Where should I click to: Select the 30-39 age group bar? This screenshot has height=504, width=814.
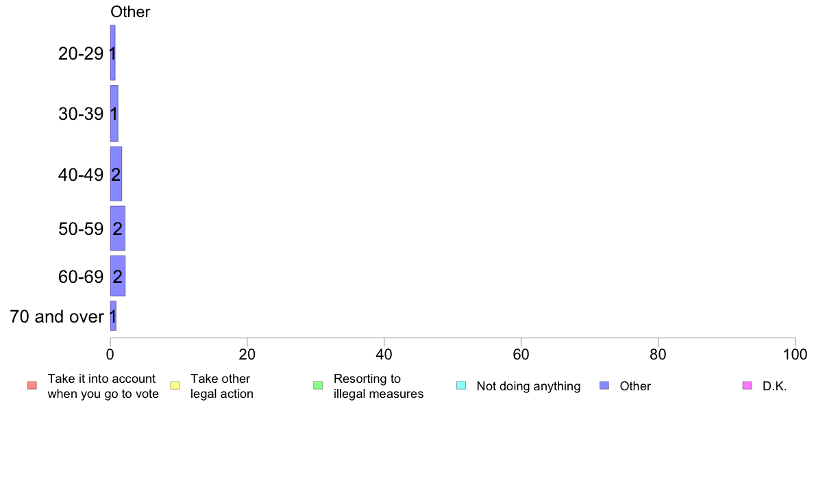[114, 113]
